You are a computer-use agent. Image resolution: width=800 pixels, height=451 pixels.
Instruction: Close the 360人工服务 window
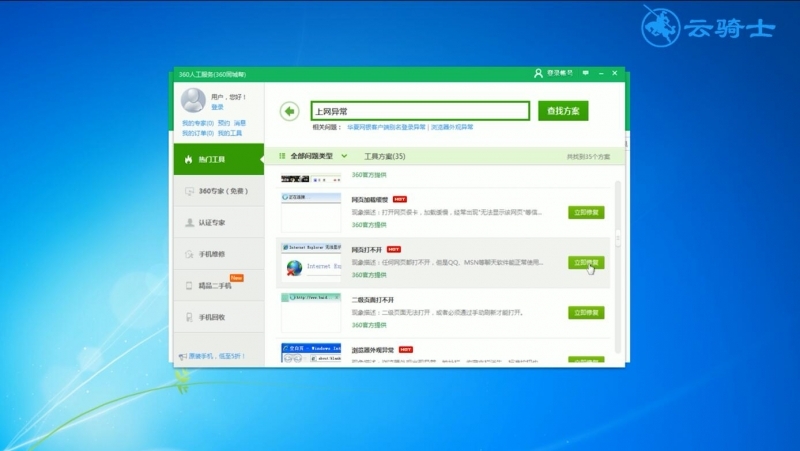pyautogui.click(x=615, y=73)
